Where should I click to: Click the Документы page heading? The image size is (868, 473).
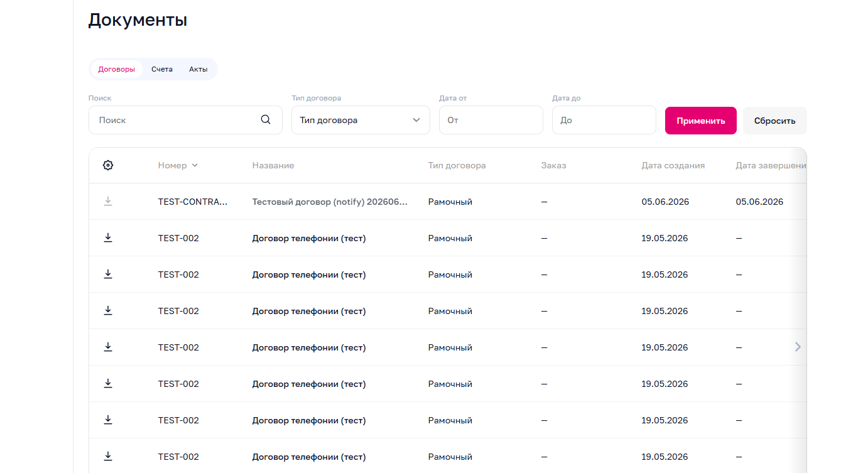click(138, 19)
